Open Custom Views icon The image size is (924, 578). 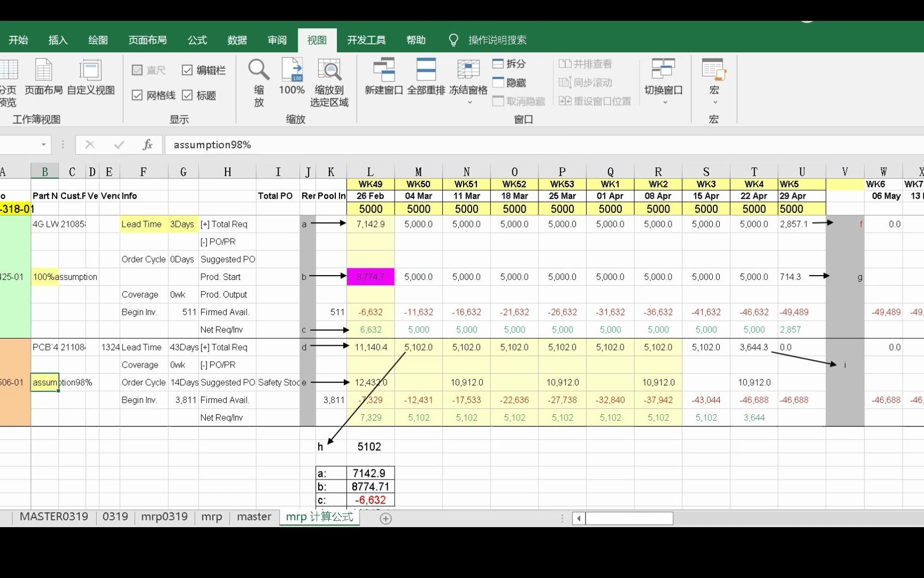[x=90, y=70]
